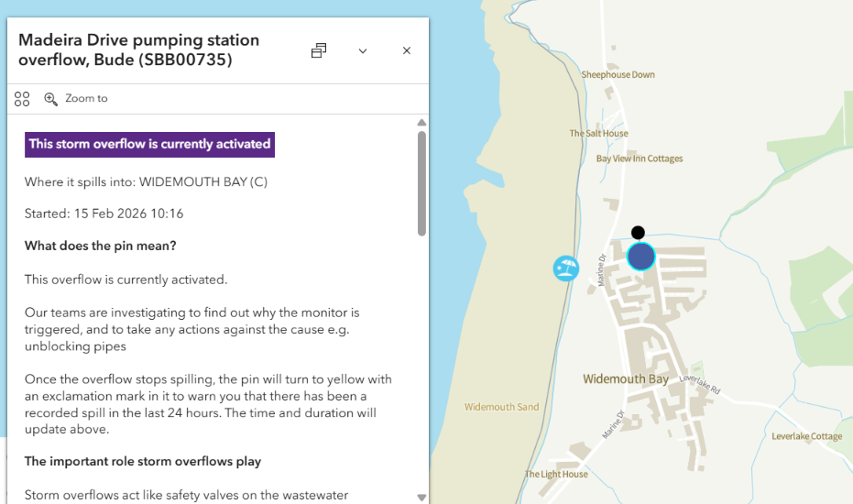The image size is (853, 504).
Task: Click the Widemouth Bay map label
Action: [x=626, y=379]
